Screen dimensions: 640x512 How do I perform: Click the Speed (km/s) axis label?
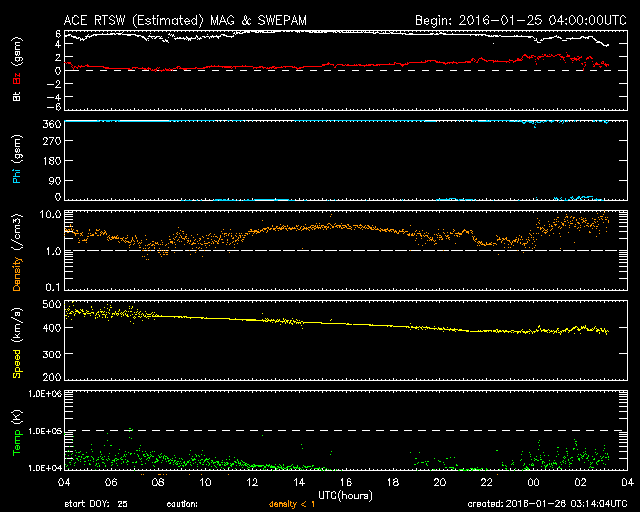[x=16, y=340]
